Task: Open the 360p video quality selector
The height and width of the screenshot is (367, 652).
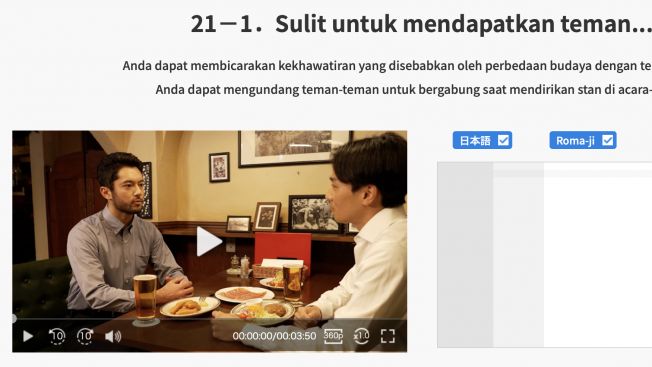Action: point(333,336)
